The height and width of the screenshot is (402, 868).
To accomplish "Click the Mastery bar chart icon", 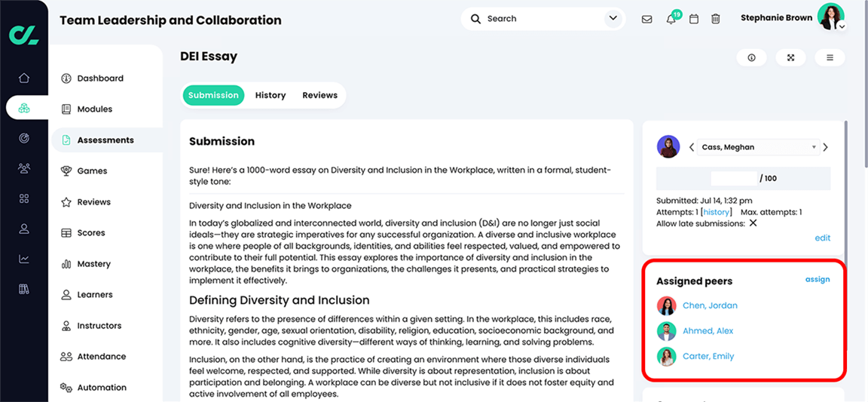I will click(x=66, y=264).
